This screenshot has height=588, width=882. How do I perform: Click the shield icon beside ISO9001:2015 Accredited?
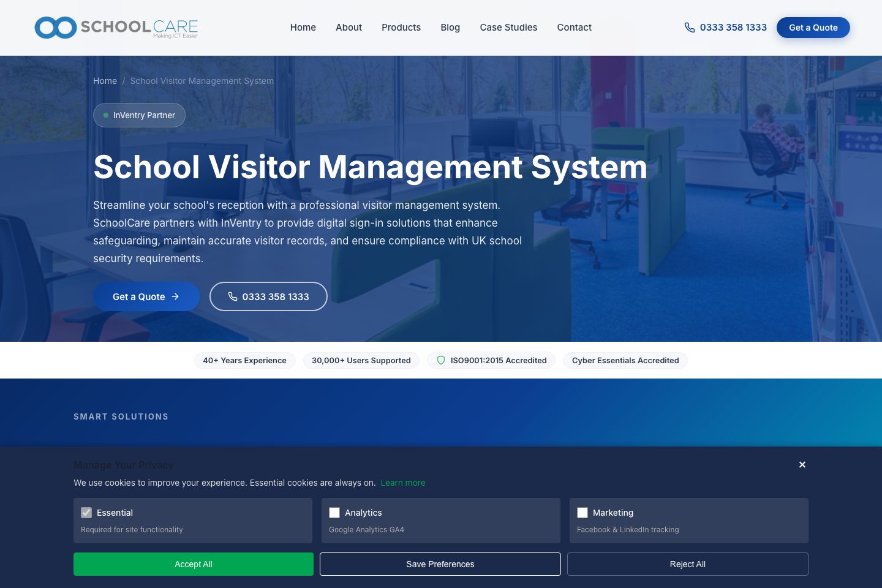pyautogui.click(x=441, y=360)
